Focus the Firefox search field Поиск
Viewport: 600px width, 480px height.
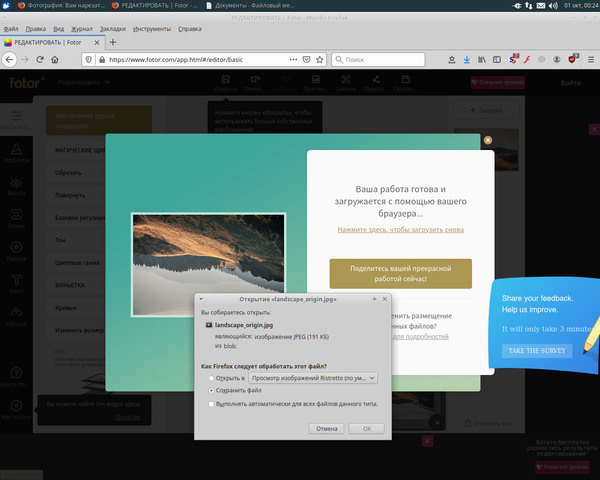click(378, 59)
